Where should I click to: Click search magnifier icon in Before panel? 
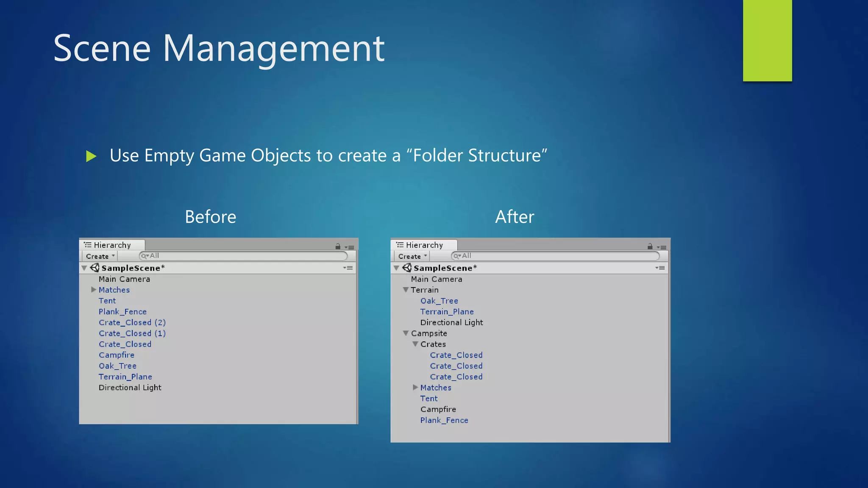pyautogui.click(x=145, y=256)
